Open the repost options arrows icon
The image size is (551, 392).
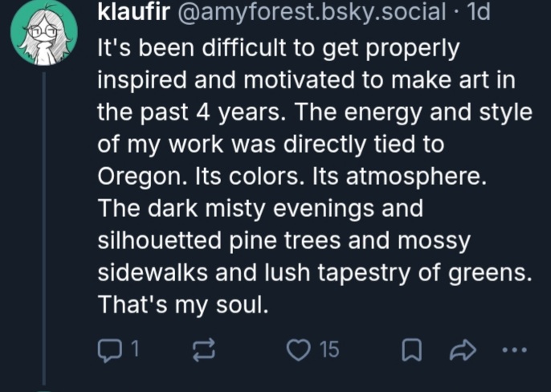pyautogui.click(x=204, y=349)
